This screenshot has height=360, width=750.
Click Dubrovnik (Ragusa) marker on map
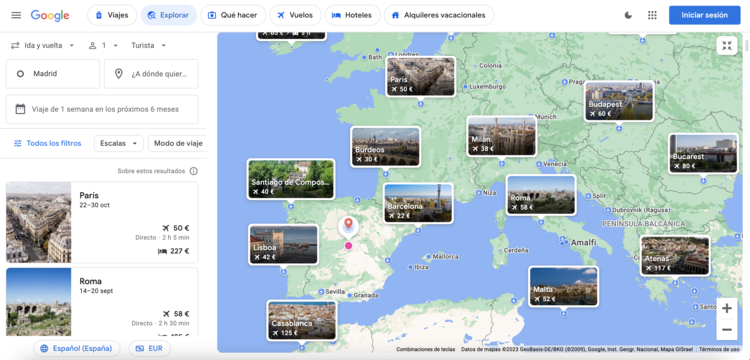pyautogui.click(x=608, y=210)
